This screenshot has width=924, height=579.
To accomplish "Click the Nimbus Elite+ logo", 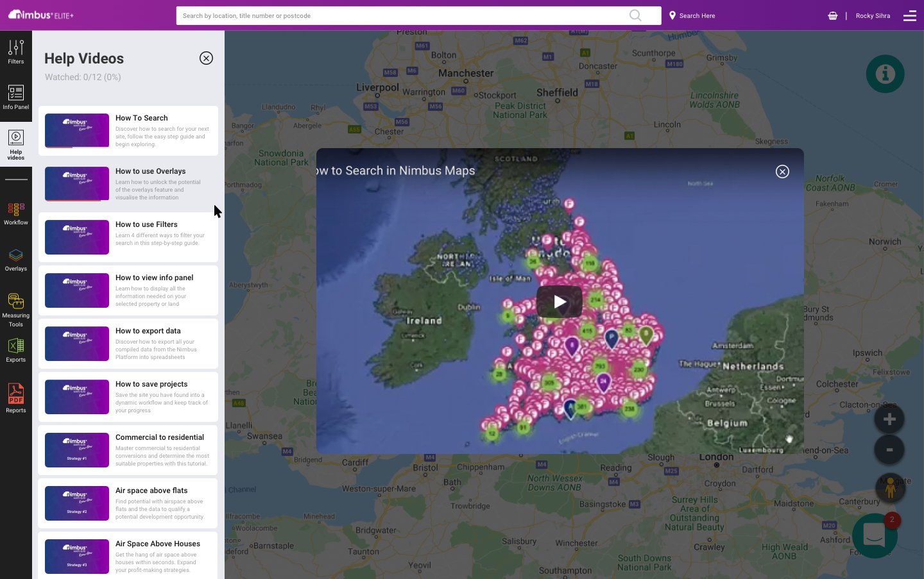I will point(41,15).
